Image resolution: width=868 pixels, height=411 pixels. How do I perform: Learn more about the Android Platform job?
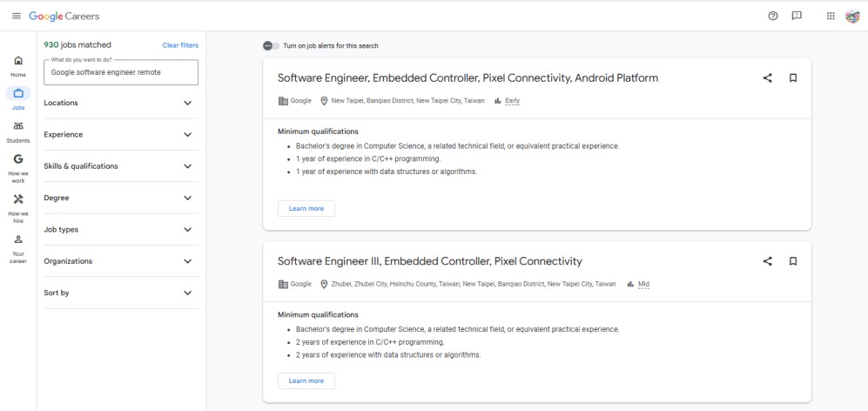306,209
